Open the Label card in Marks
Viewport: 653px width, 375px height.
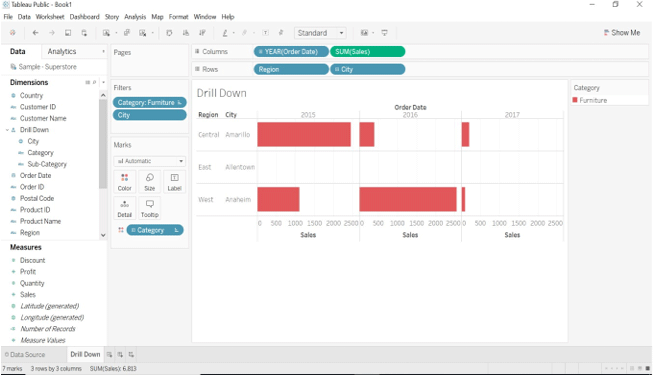(174, 182)
